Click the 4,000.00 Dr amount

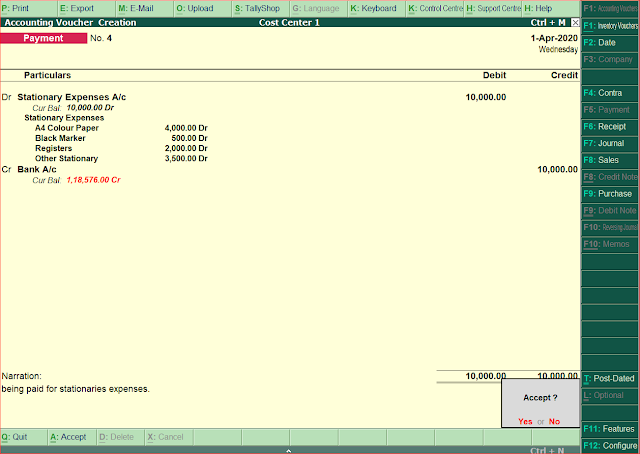[186, 128]
